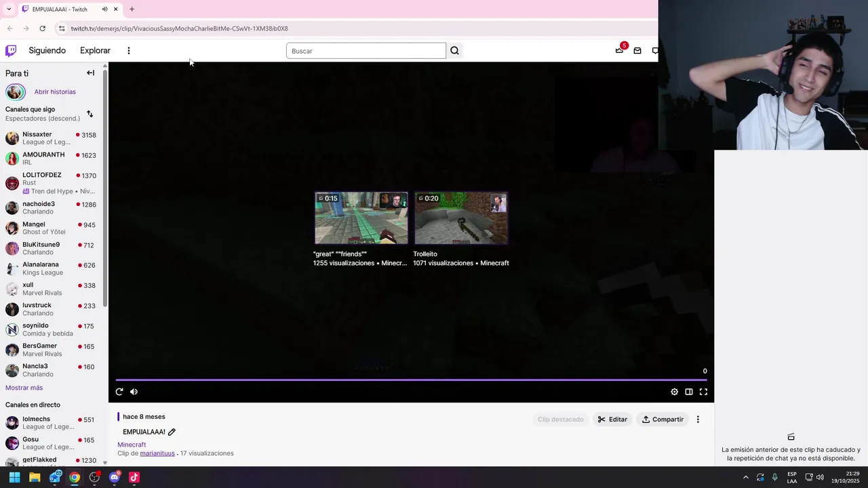Image resolution: width=868 pixels, height=488 pixels.
Task: Open player settings gear
Action: (674, 392)
